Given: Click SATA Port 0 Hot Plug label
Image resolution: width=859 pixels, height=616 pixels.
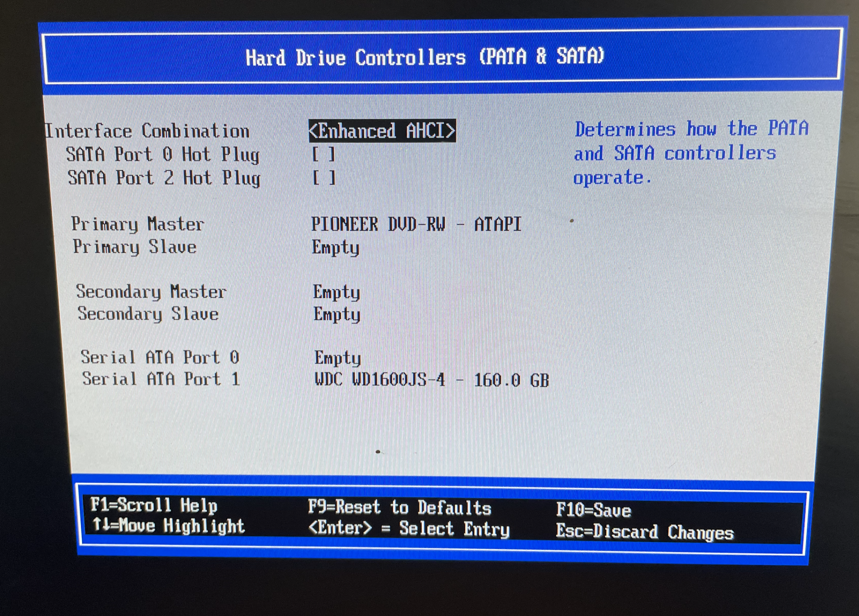Looking at the screenshot, I should pyautogui.click(x=163, y=155).
